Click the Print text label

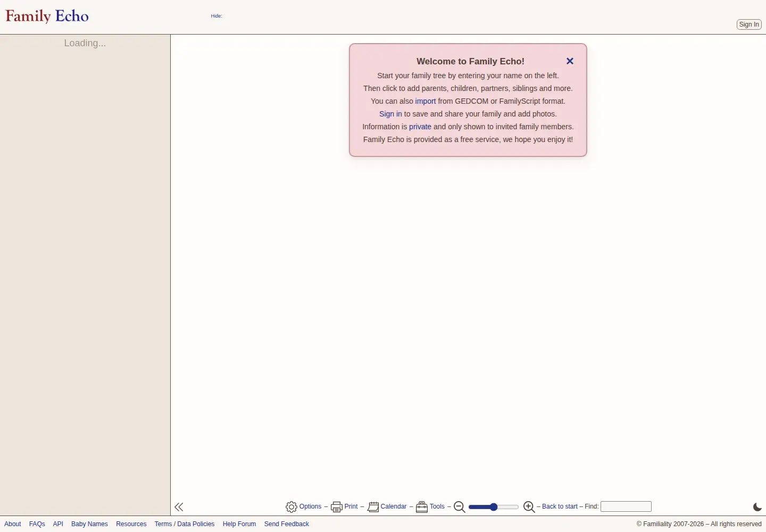coord(351,506)
